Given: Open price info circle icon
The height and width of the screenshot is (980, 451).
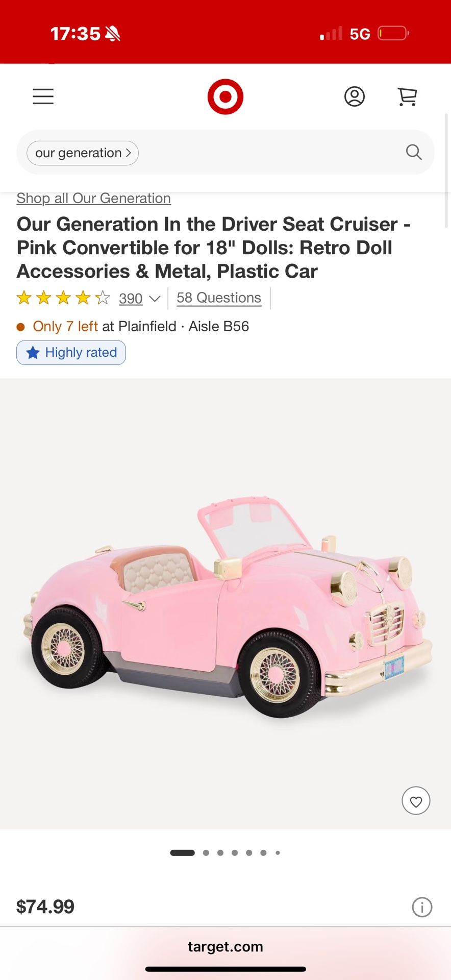Looking at the screenshot, I should coord(422,907).
